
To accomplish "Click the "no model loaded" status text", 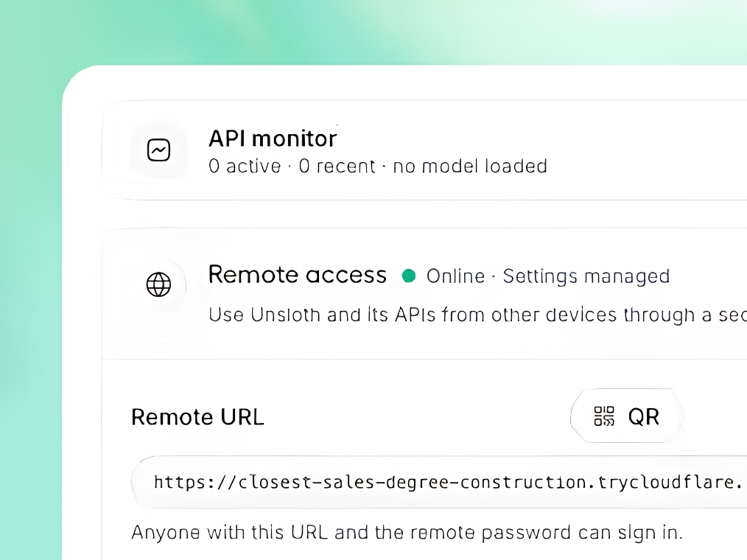I will click(x=470, y=167).
